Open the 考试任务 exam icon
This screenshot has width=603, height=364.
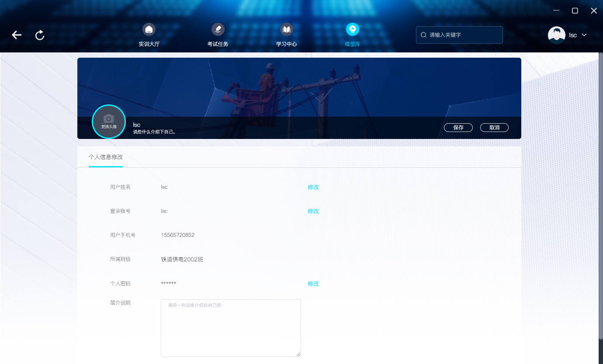[x=218, y=29]
